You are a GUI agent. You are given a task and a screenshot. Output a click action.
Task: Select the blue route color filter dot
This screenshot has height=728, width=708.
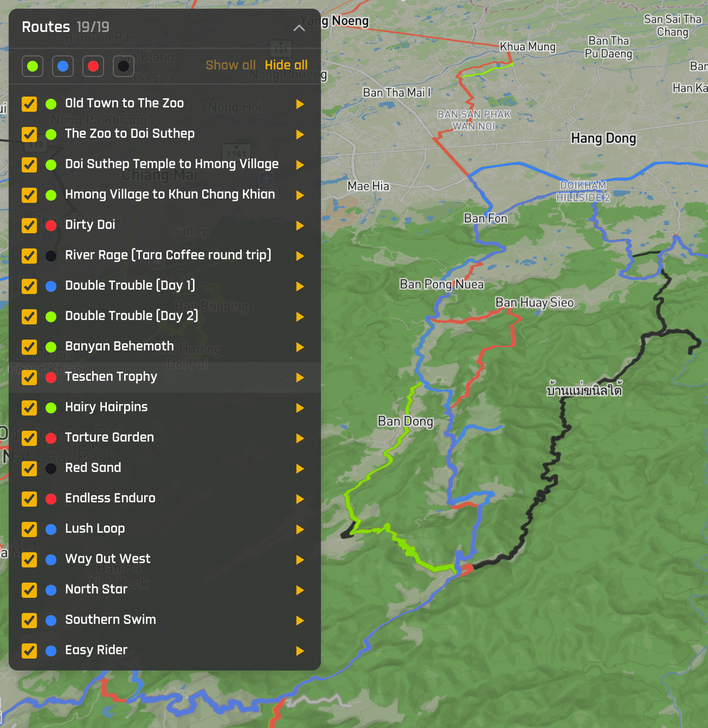[62, 66]
